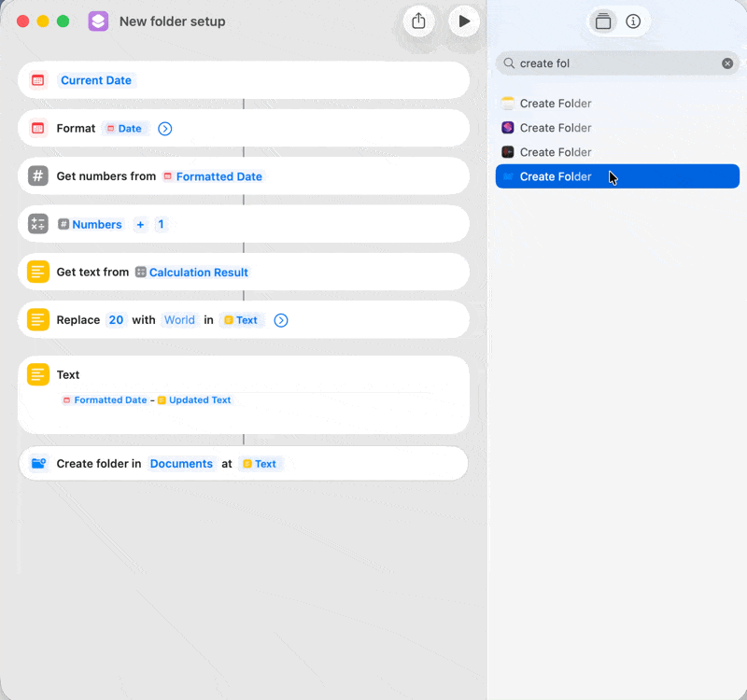747x700 pixels.
Task: Clear the search field using the x icon
Action: click(727, 63)
